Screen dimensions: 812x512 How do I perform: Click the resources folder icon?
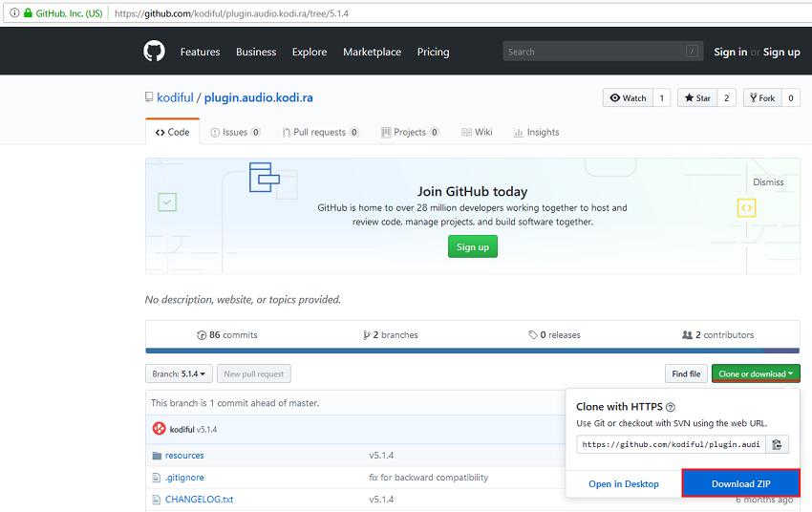click(157, 456)
